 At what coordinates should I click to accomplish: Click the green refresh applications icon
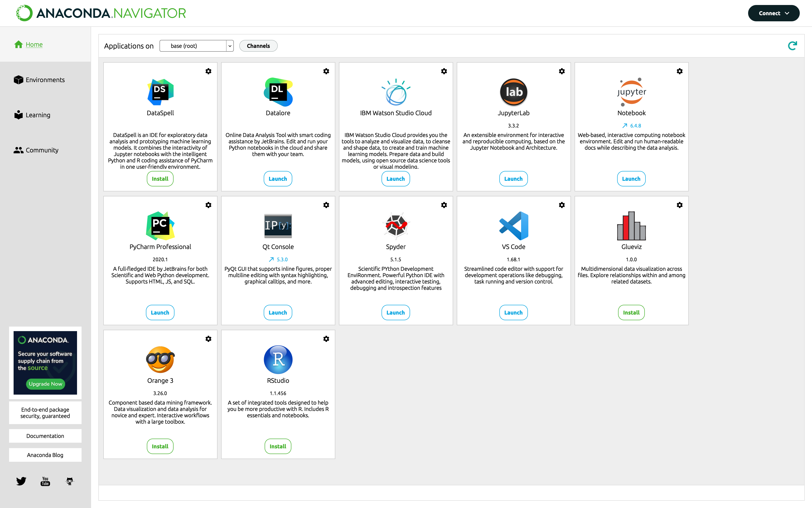click(x=792, y=46)
